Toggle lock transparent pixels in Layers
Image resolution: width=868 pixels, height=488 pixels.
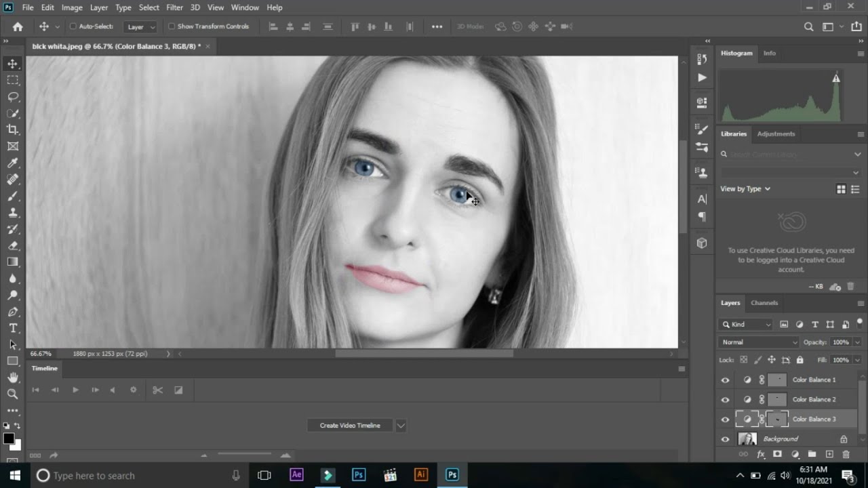pos(743,360)
